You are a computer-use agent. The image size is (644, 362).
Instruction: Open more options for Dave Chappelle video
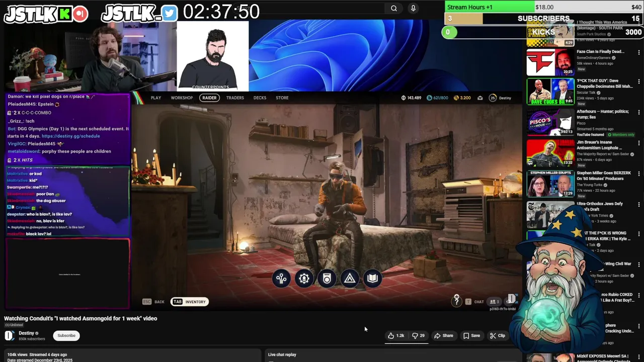point(639,81)
